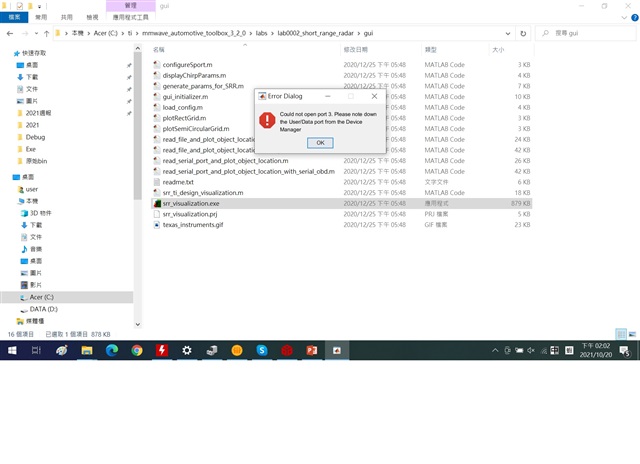Image resolution: width=640 pixels, height=464 pixels.
Task: Select the texas_instruments.gif file icon
Action: 157,225
